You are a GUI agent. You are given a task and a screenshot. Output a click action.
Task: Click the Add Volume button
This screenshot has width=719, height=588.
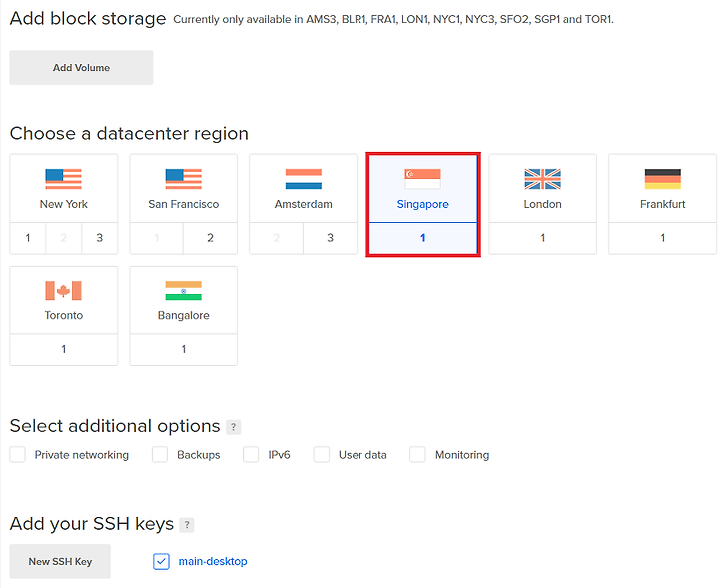click(81, 67)
